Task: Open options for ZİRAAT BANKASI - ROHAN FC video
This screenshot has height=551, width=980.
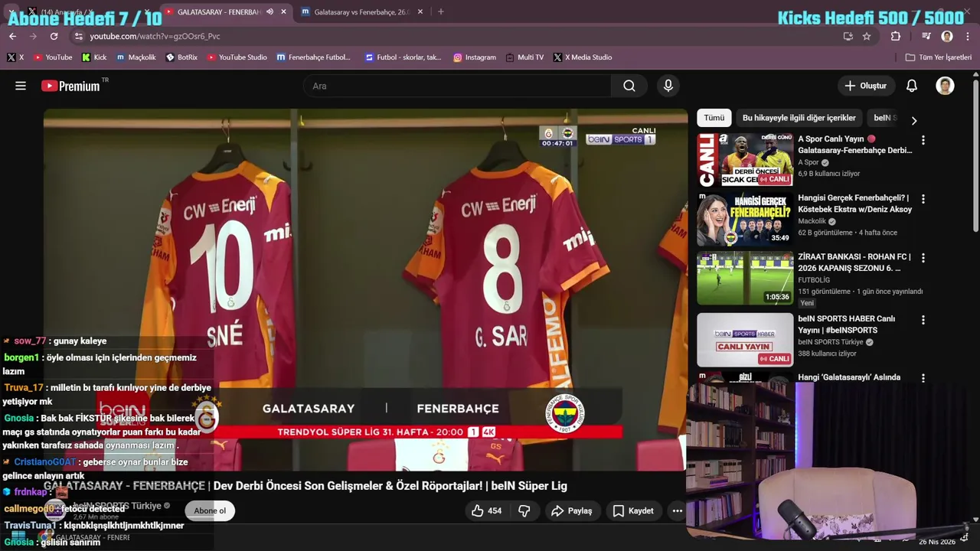Action: [923, 258]
